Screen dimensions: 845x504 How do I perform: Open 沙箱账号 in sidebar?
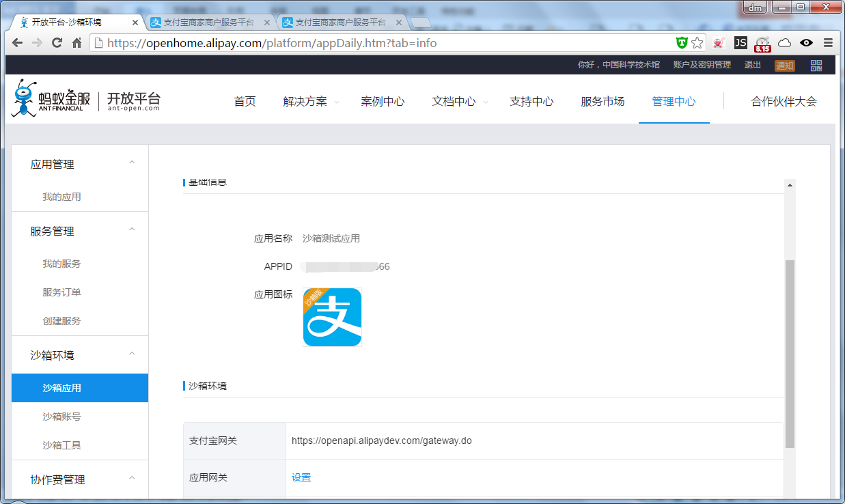coord(61,417)
